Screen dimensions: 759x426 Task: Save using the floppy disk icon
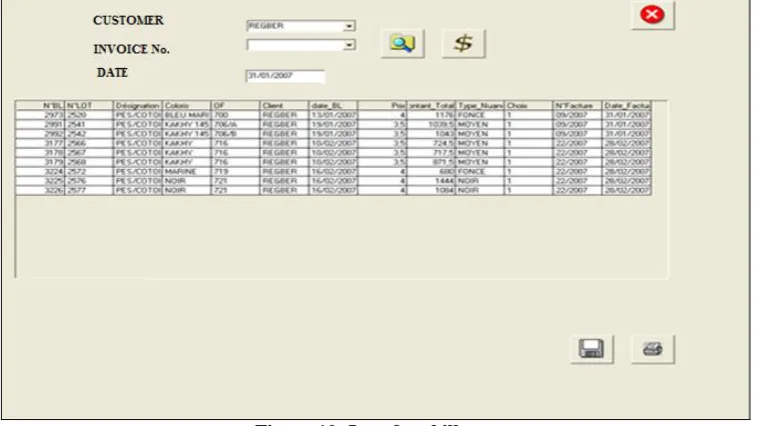592,349
